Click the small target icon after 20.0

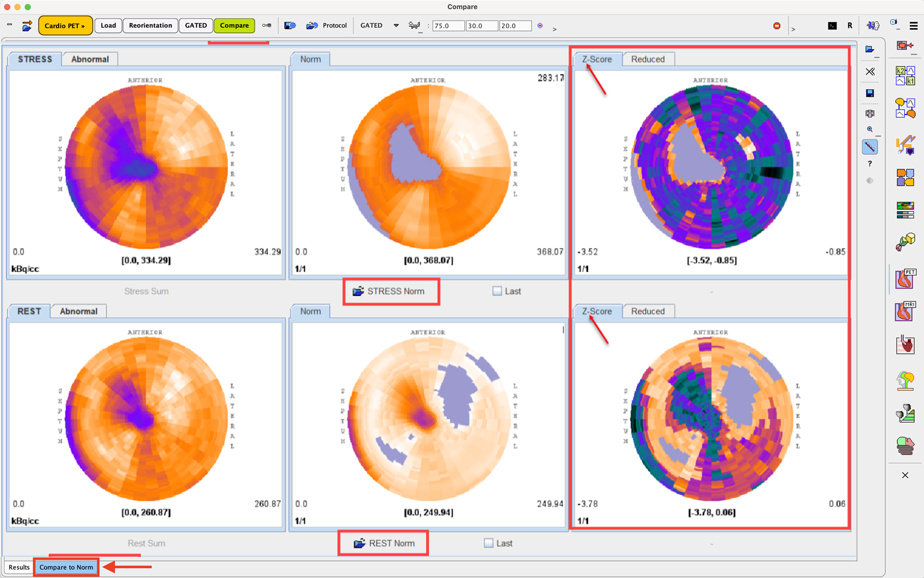[540, 26]
